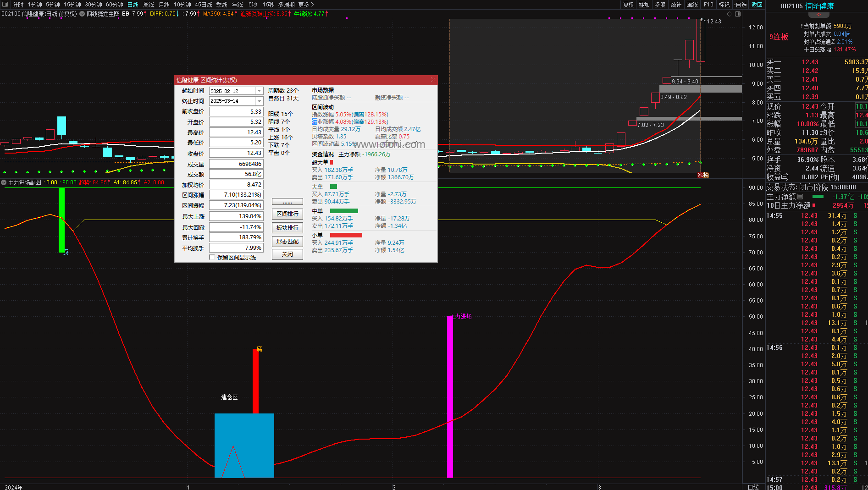The width and height of the screenshot is (868, 490).
Task: Open the 终止时间 date dropdown
Action: pos(259,101)
